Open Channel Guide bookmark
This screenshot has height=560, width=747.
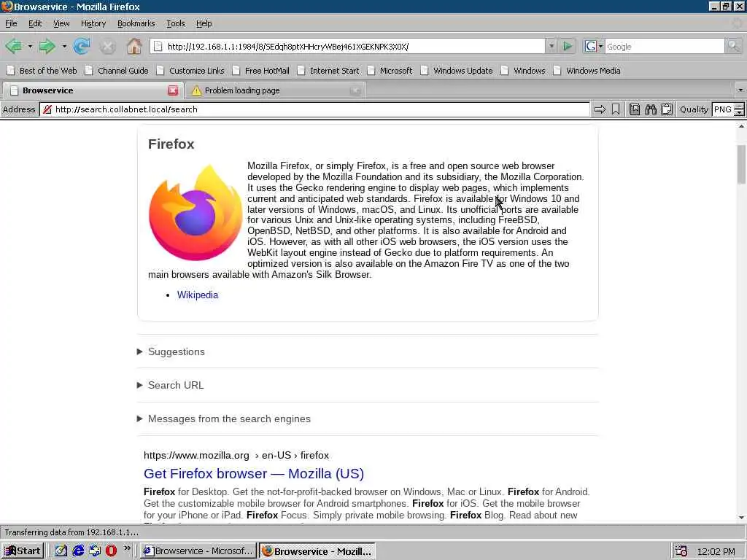click(x=117, y=71)
